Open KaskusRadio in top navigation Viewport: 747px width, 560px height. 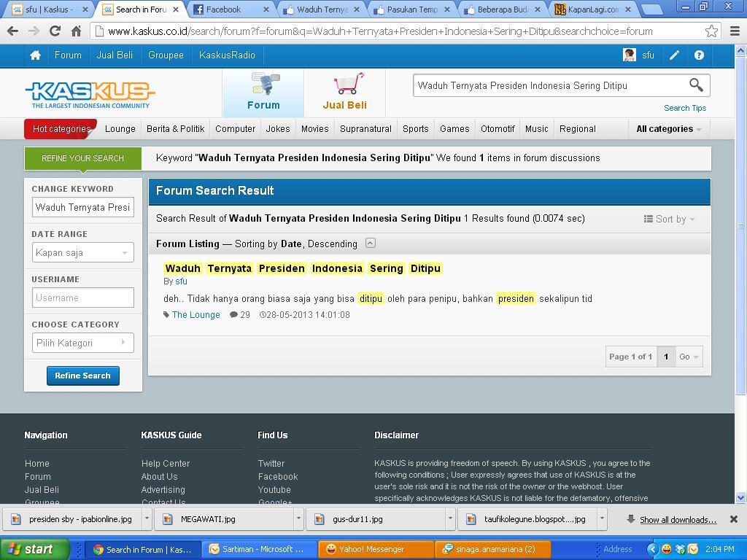(227, 55)
